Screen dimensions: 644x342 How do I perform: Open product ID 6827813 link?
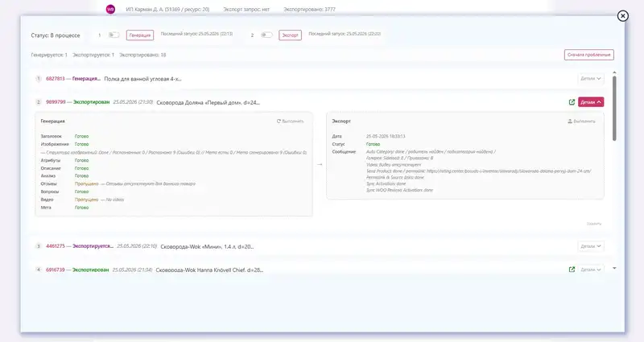click(55, 78)
